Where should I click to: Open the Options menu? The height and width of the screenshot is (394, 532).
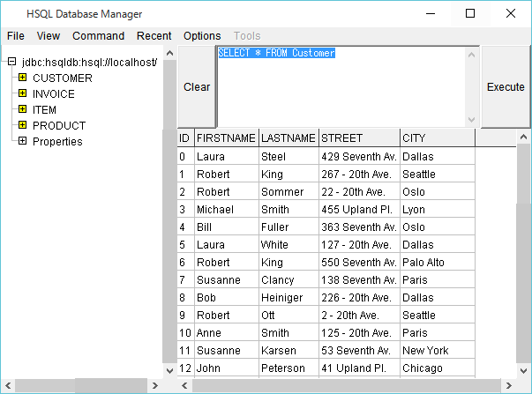coord(202,36)
